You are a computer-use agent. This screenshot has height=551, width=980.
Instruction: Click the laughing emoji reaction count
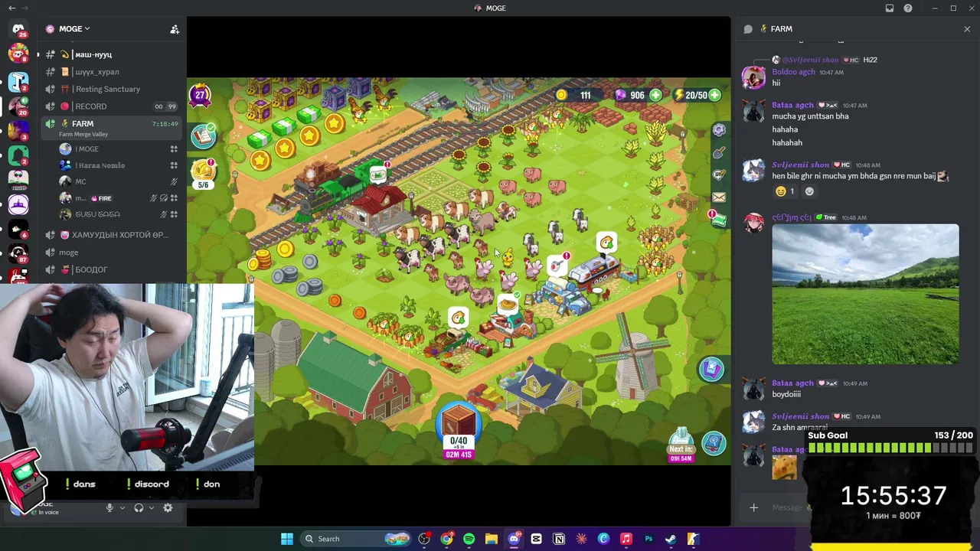click(x=785, y=191)
